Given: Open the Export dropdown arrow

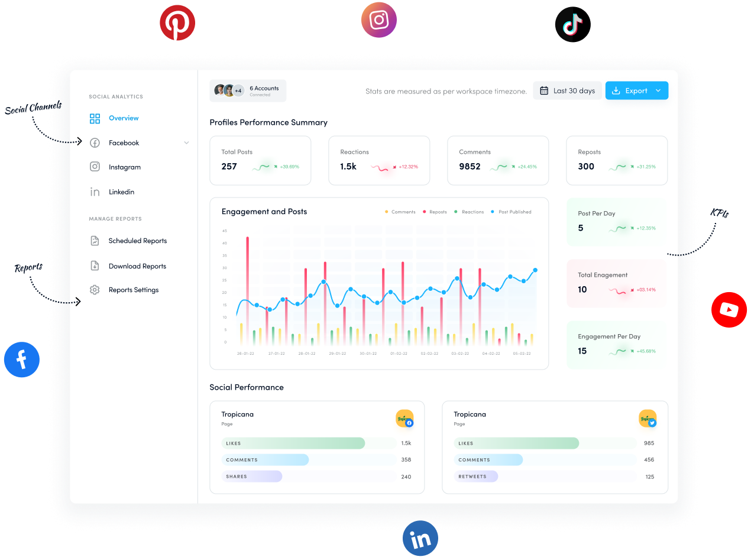Looking at the screenshot, I should coord(658,90).
